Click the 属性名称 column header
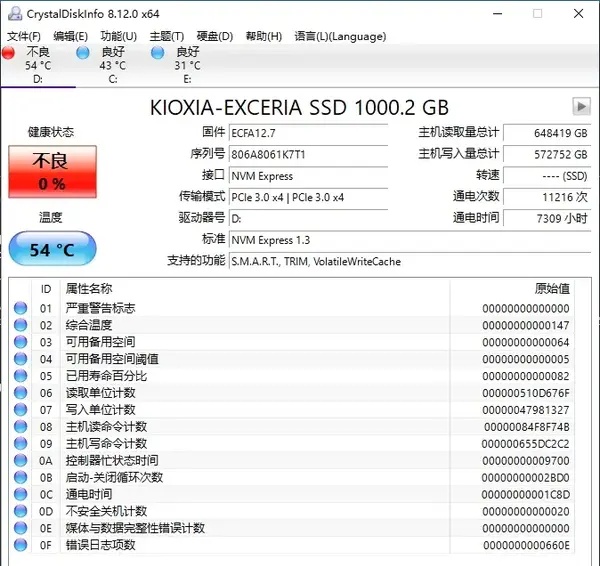The height and width of the screenshot is (566, 600). click(x=255, y=289)
